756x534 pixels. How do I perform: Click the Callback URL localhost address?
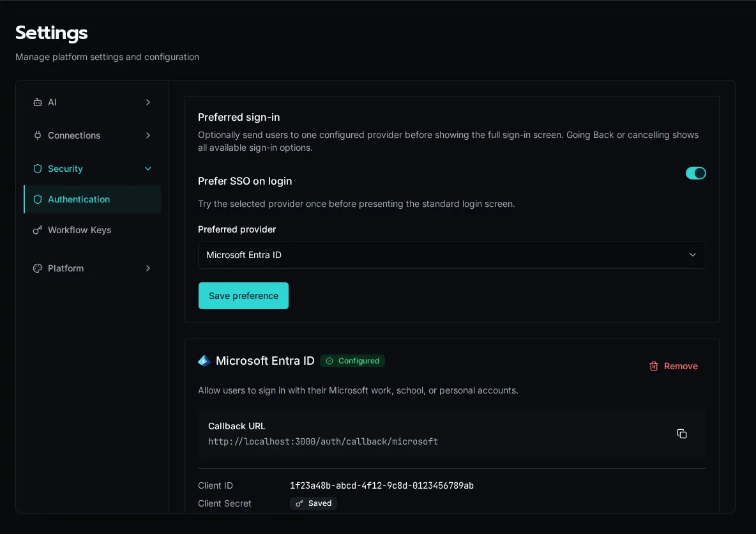click(x=323, y=441)
